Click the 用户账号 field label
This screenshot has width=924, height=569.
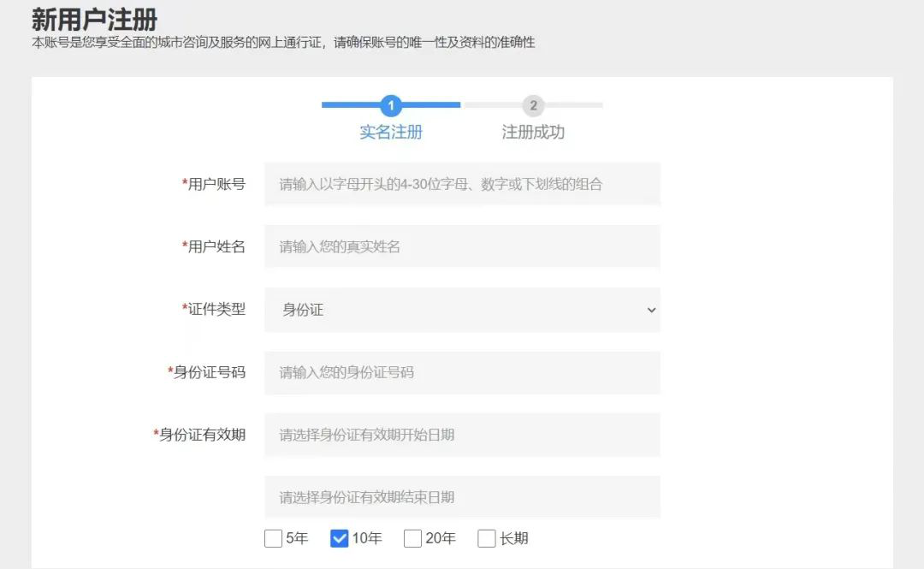click(x=213, y=184)
